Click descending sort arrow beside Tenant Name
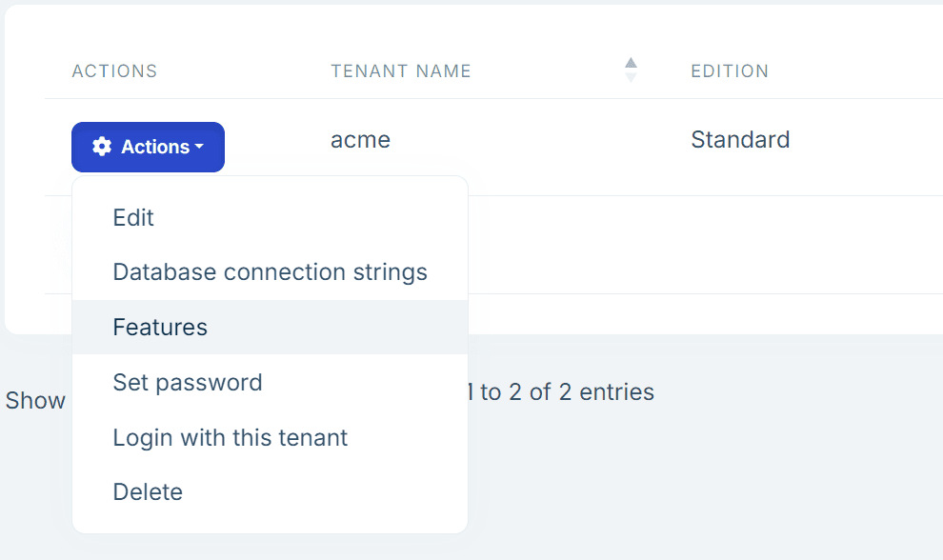The width and height of the screenshot is (943, 560). click(x=631, y=77)
